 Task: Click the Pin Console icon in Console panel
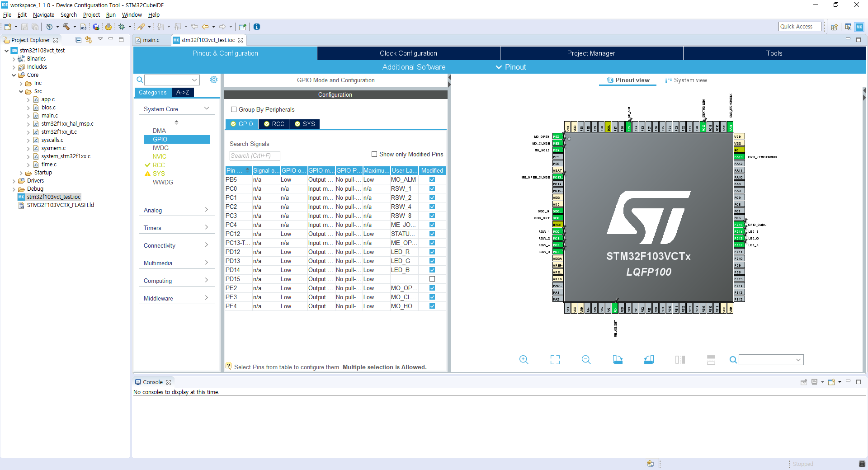tap(804, 382)
